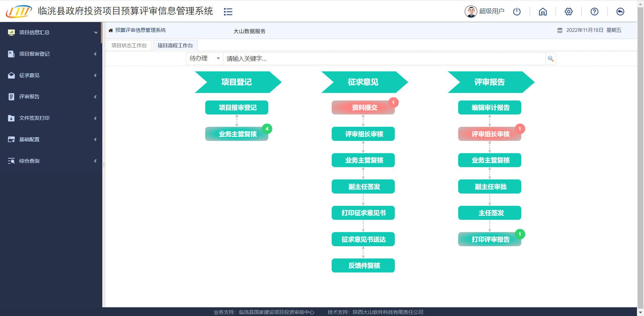
Task: Switch to the 项目状态工作台 tab
Action: [129, 45]
